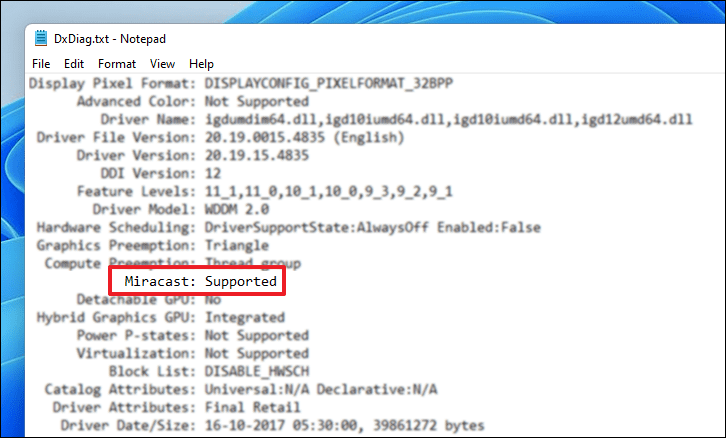Viewport: 726px width, 438px height.
Task: Click the Block List: DISABLE_HWSCH line
Action: (x=209, y=372)
